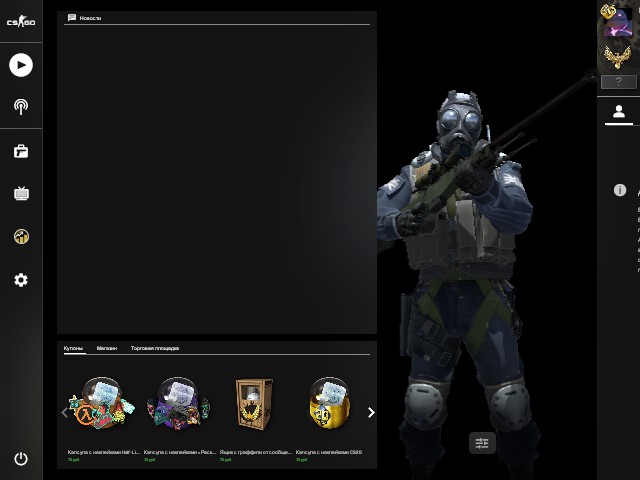The image size is (640, 480).
Task: Click the CS:GO logo in the sidebar
Action: [21, 21]
